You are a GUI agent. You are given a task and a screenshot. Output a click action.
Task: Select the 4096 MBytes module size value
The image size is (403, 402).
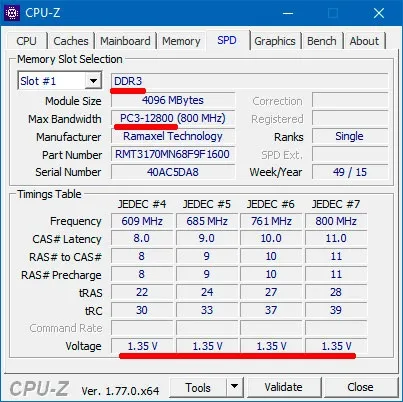[x=173, y=100]
